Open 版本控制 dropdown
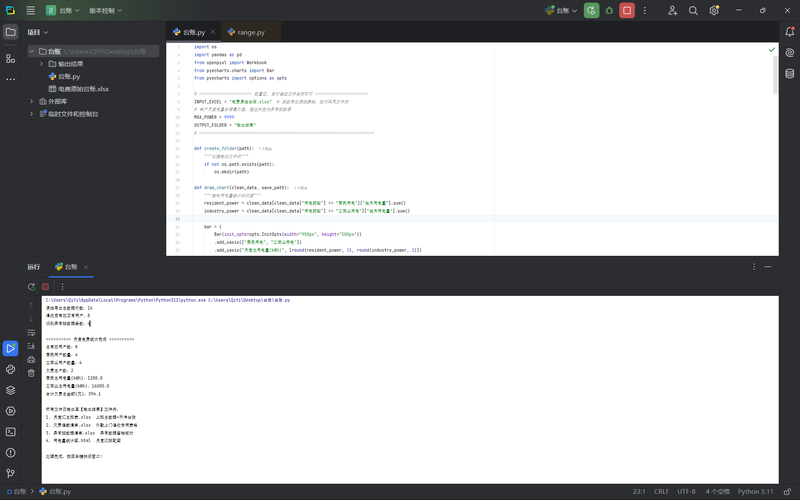 tap(106, 10)
